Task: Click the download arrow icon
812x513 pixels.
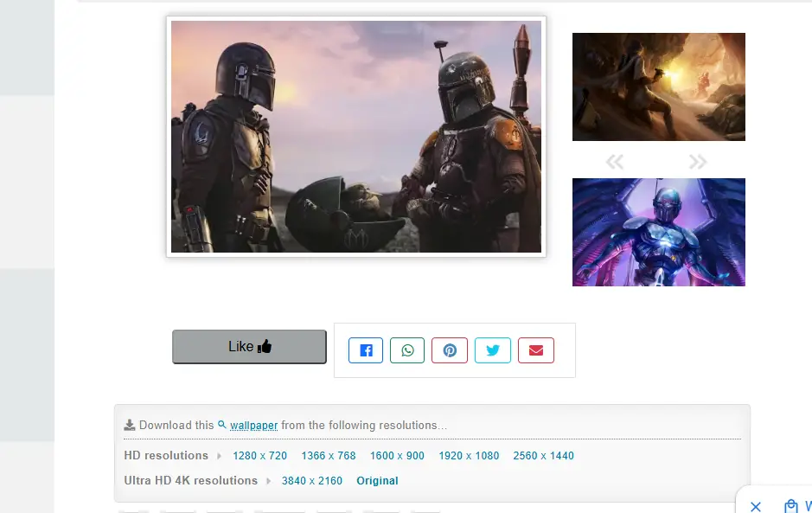Action: click(130, 426)
